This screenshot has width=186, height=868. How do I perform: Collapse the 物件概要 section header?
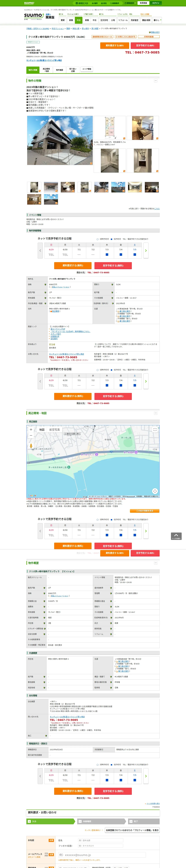click(156, 563)
